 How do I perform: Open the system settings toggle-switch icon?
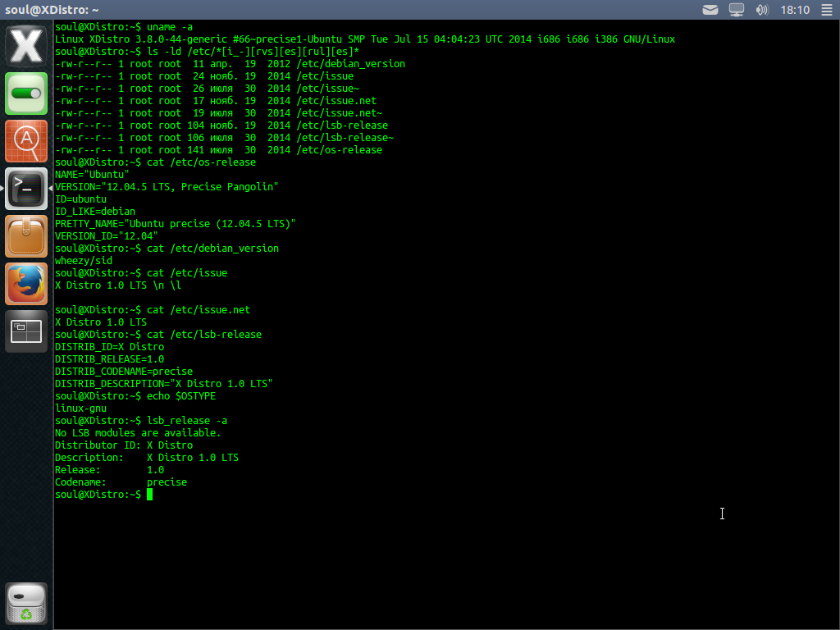point(25,94)
